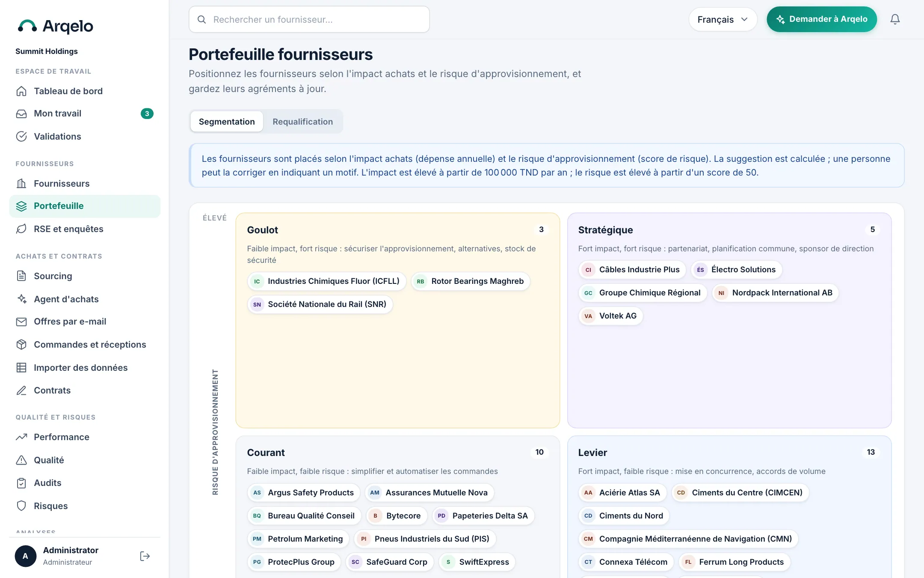Open Voltek AG supplier chip
The width and height of the screenshot is (924, 578).
(x=610, y=316)
